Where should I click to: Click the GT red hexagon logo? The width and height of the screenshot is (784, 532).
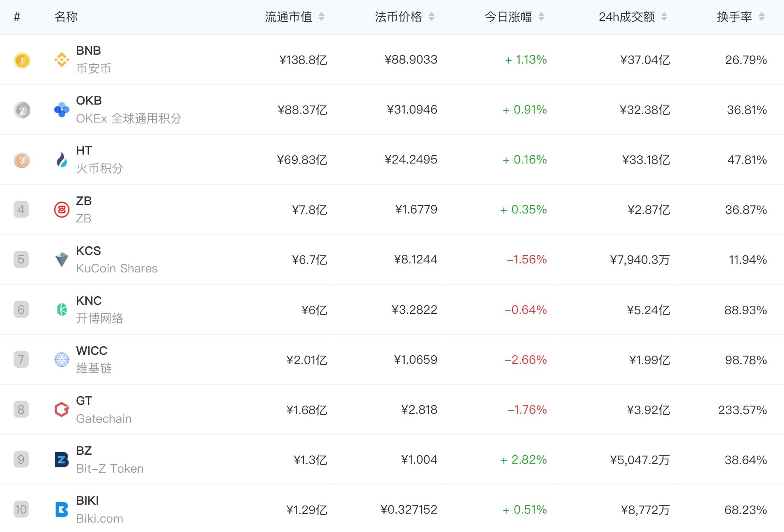(x=62, y=409)
